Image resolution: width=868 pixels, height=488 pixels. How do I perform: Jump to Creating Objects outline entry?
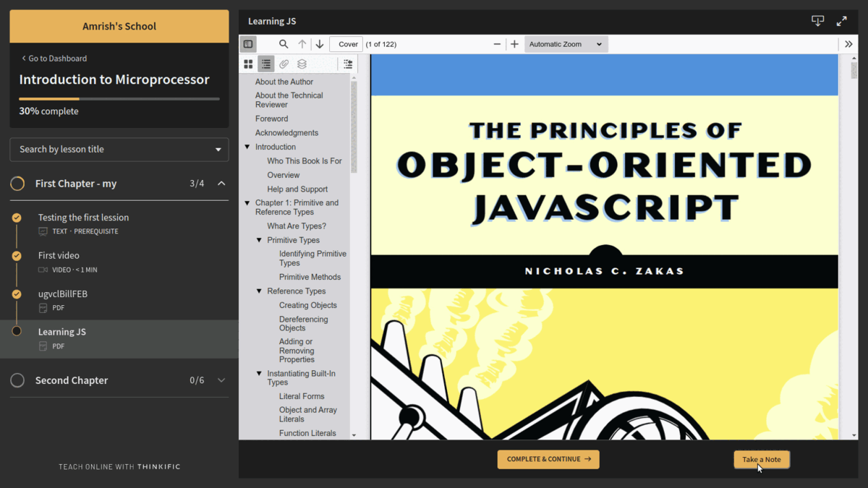[x=308, y=305]
